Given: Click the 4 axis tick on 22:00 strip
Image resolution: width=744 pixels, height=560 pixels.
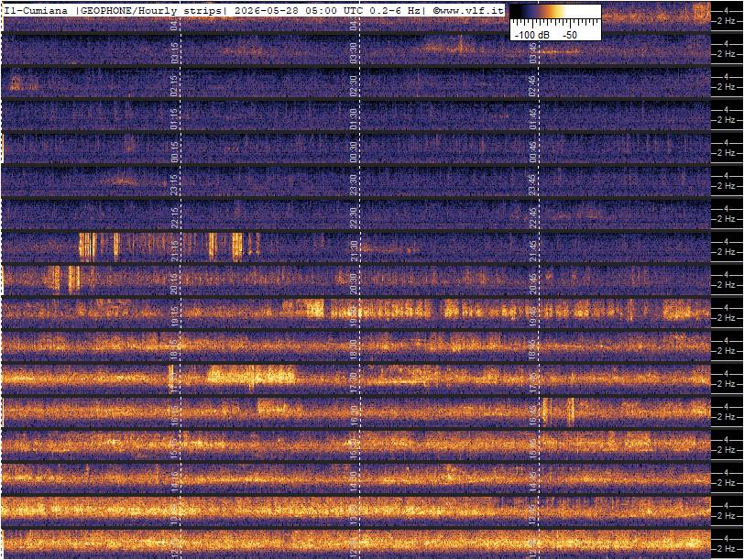Looking at the screenshot, I should 727,208.
